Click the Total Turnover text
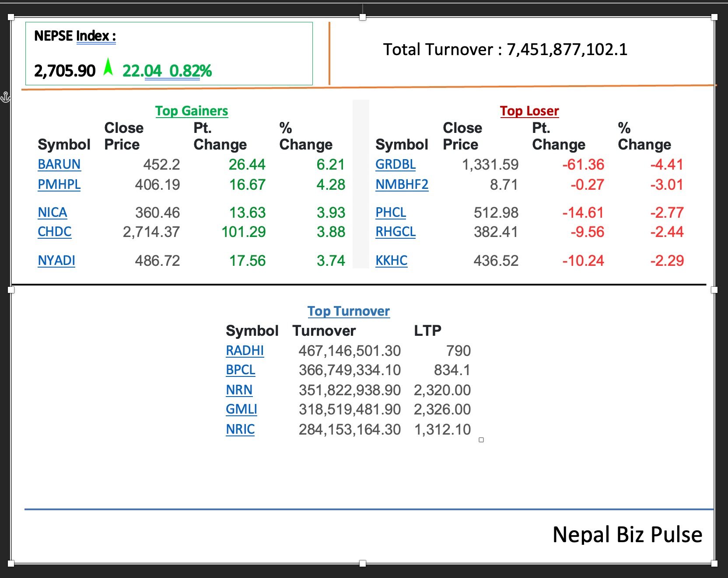Screen dimensions: 728x578 [505, 50]
